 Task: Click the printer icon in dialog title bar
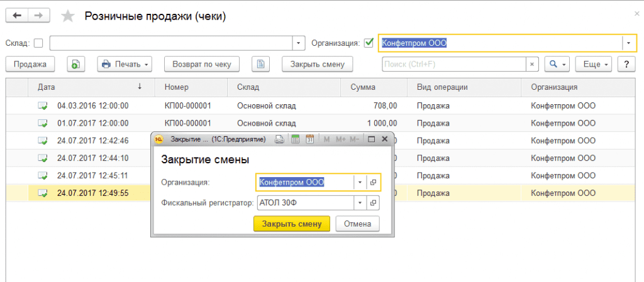point(279,139)
